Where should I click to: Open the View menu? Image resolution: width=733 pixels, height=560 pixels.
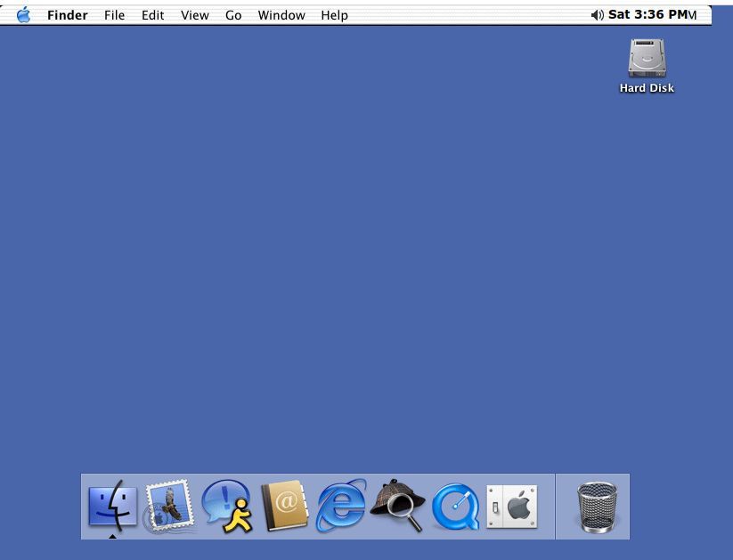[195, 15]
